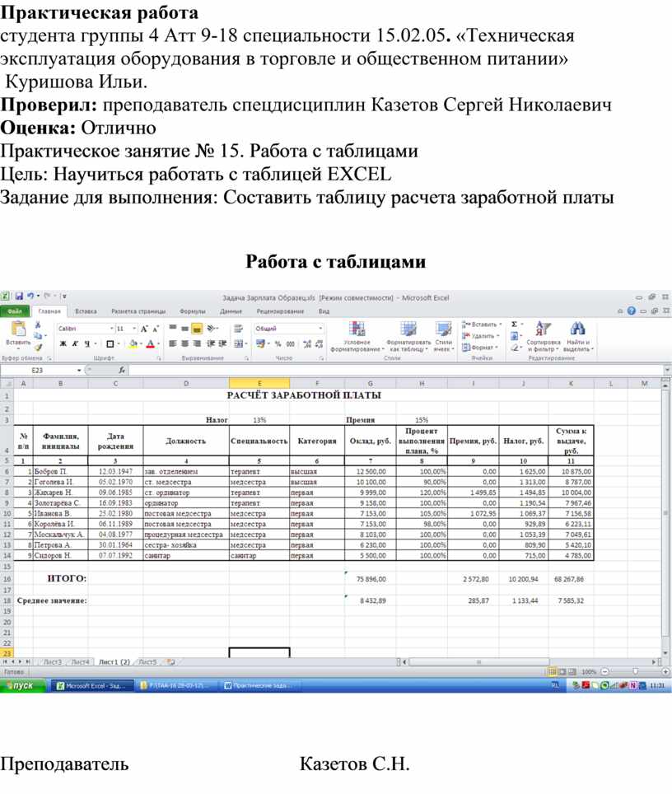Apply percent style to cells
This screenshot has height=794, width=672.
tap(278, 343)
